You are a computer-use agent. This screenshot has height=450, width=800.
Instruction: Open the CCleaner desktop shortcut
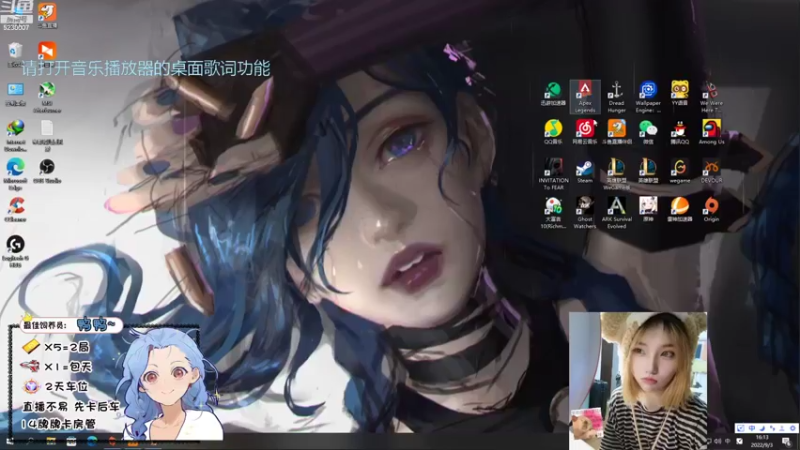(x=15, y=210)
